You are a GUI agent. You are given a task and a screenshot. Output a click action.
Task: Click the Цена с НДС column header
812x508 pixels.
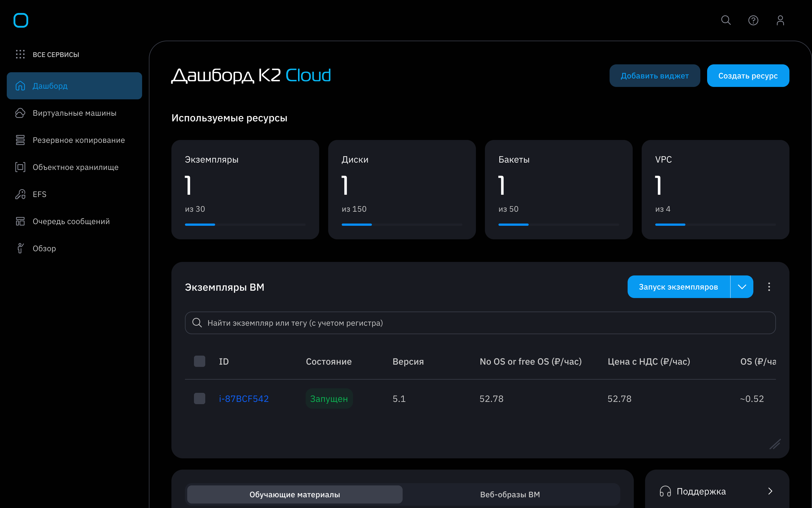pyautogui.click(x=648, y=362)
